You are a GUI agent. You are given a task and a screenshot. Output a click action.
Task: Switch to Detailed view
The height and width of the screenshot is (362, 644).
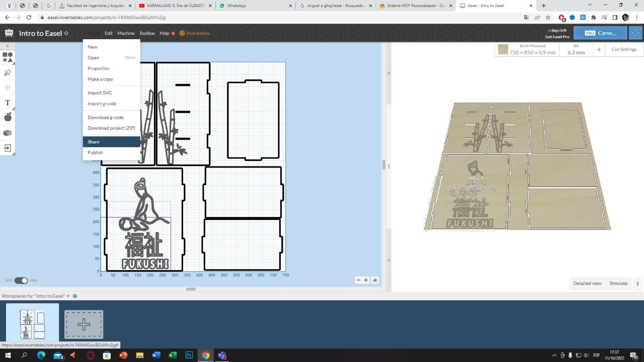click(587, 284)
